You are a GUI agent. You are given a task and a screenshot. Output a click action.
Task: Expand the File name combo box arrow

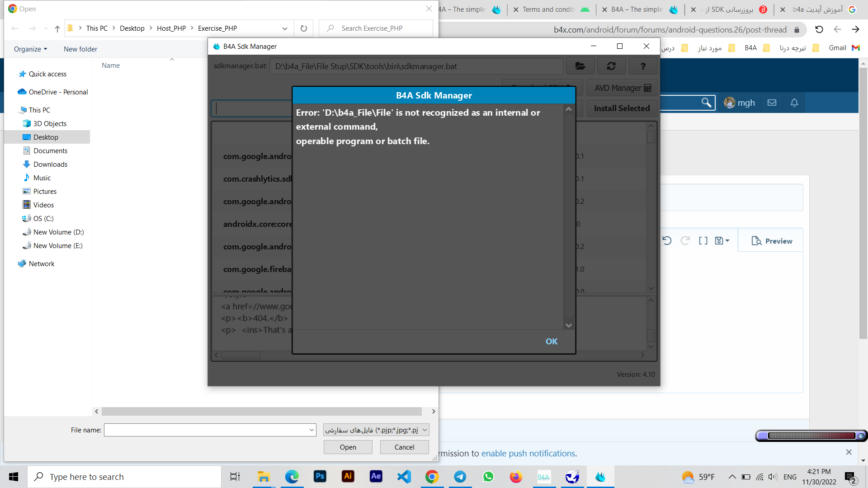pos(311,430)
